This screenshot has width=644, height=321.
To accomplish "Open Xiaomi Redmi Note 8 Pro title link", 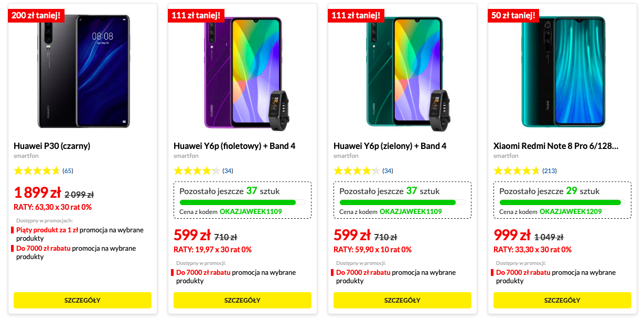I will (x=555, y=146).
